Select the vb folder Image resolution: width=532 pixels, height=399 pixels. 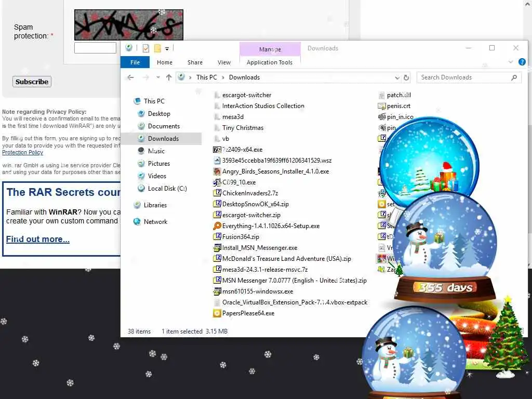point(221,139)
